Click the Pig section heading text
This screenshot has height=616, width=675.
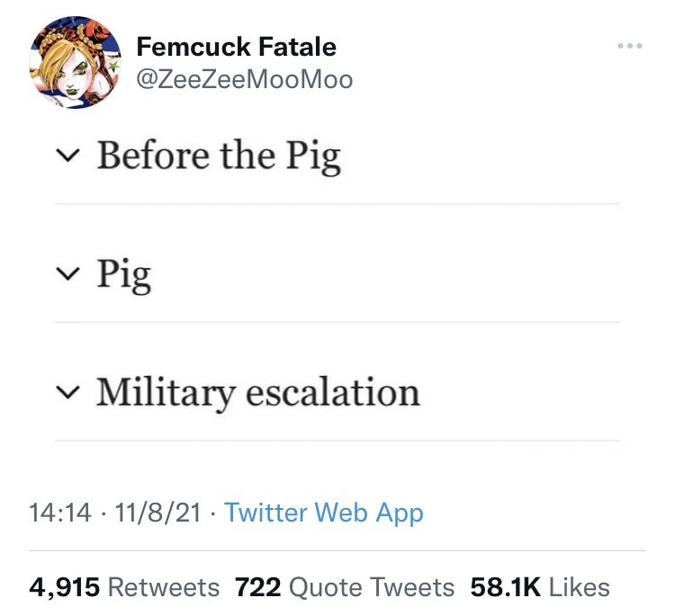click(123, 273)
